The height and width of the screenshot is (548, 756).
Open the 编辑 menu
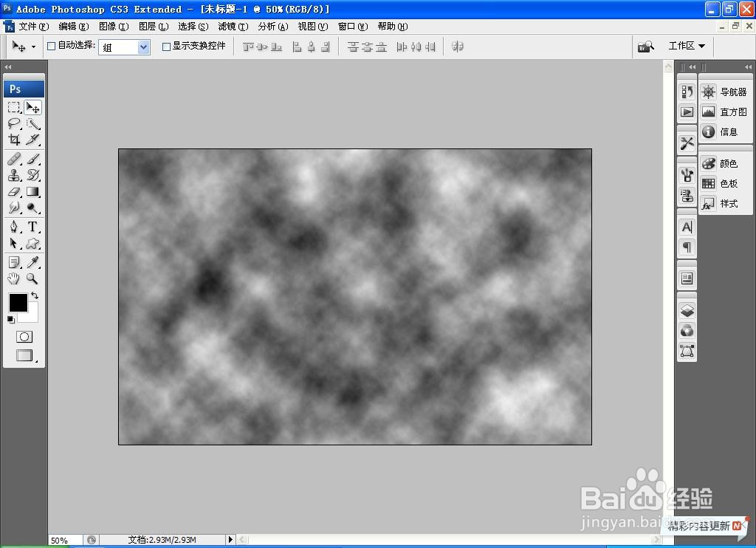(73, 27)
